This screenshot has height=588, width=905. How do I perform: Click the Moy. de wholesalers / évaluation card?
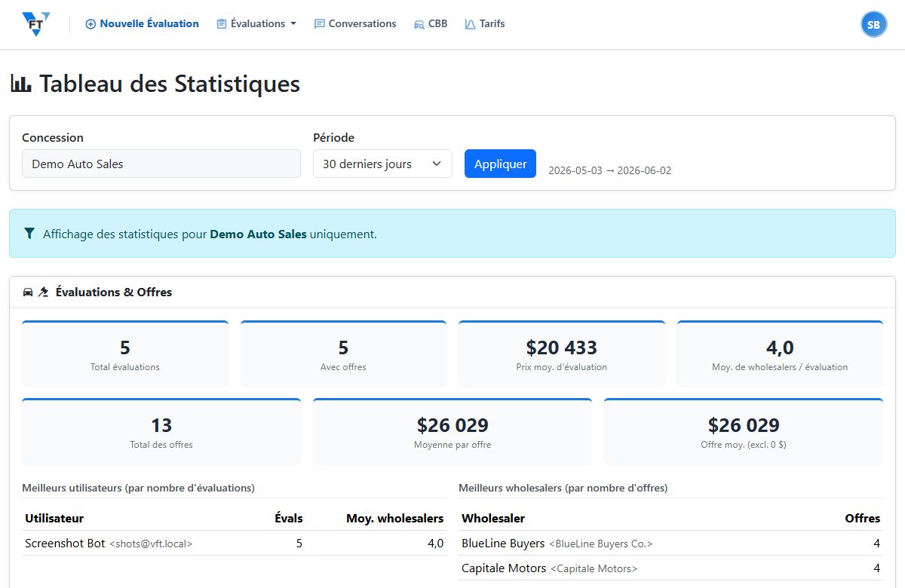click(x=780, y=354)
